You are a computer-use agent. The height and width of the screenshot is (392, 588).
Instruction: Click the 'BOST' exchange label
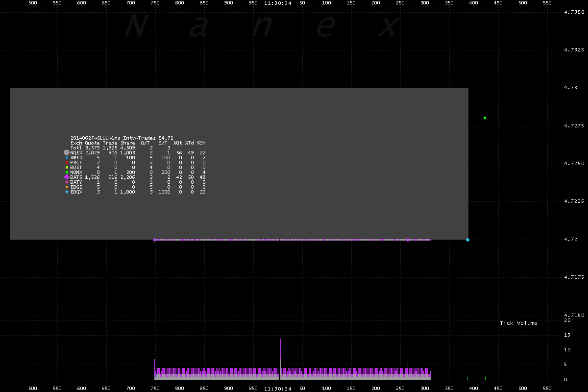tap(76, 168)
